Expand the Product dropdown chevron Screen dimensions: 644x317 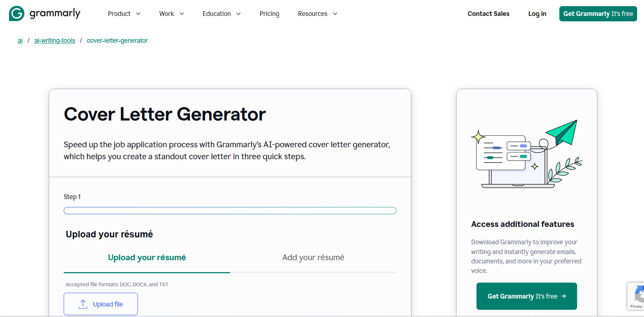click(x=138, y=14)
